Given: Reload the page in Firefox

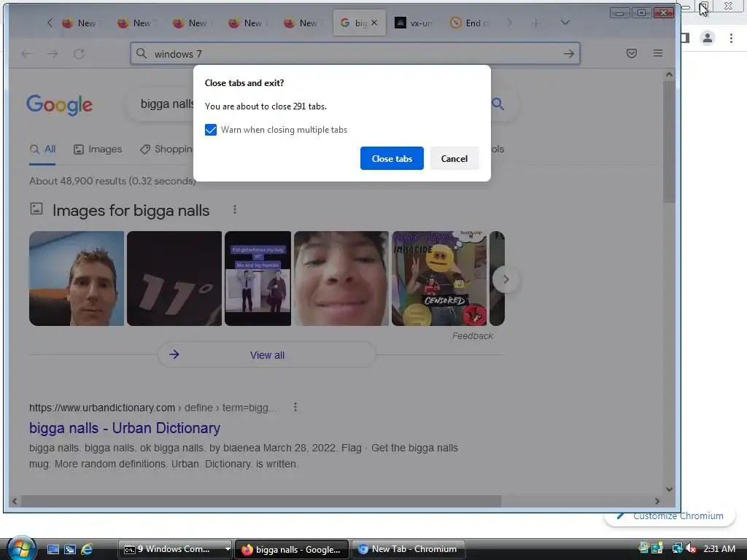Looking at the screenshot, I should (x=79, y=54).
